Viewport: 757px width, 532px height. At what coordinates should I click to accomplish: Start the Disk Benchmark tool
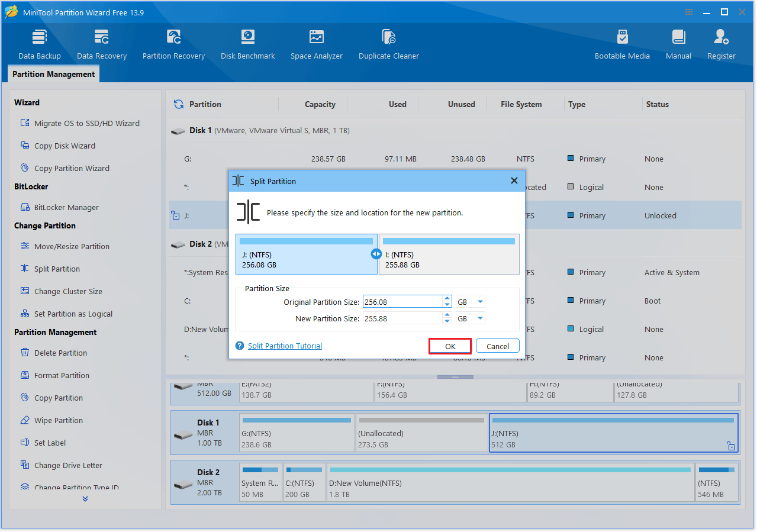(248, 45)
